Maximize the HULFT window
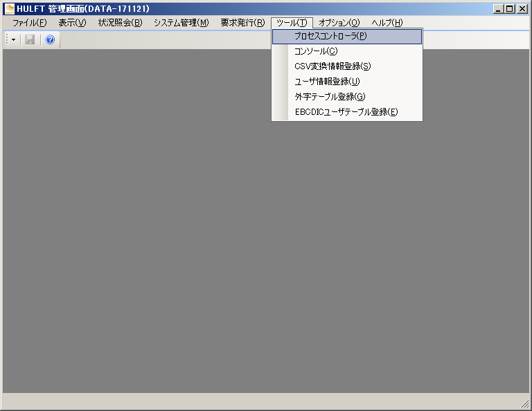The height and width of the screenshot is (411, 532). (x=510, y=9)
